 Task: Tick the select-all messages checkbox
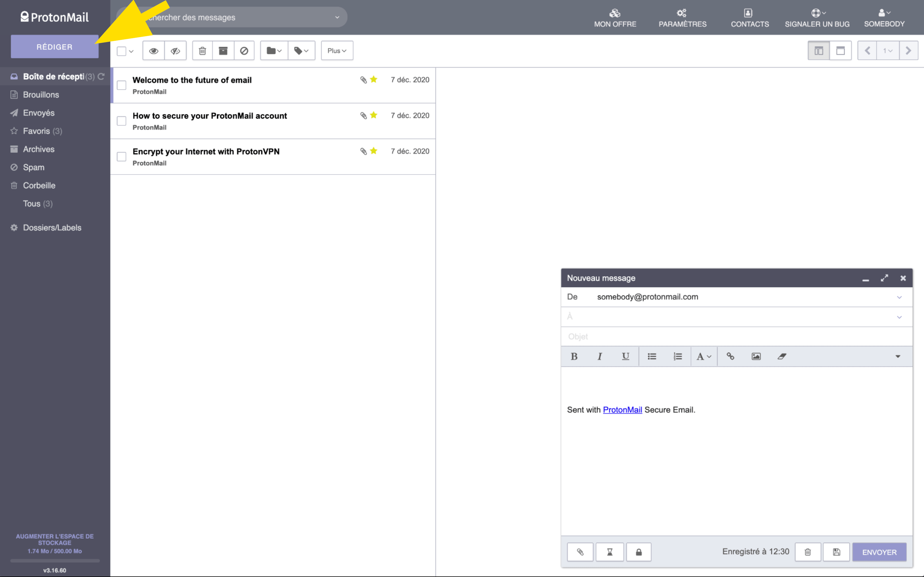point(121,51)
